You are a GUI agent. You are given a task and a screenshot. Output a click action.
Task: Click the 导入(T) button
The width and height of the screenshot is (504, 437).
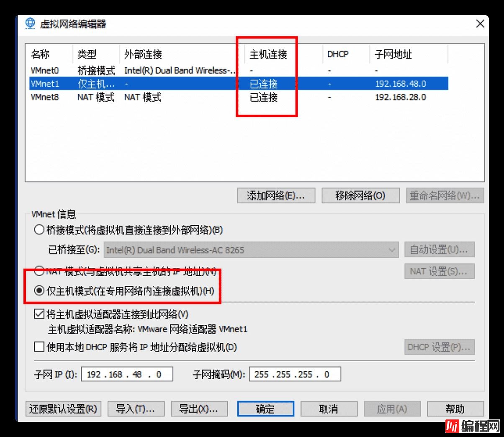136,409
